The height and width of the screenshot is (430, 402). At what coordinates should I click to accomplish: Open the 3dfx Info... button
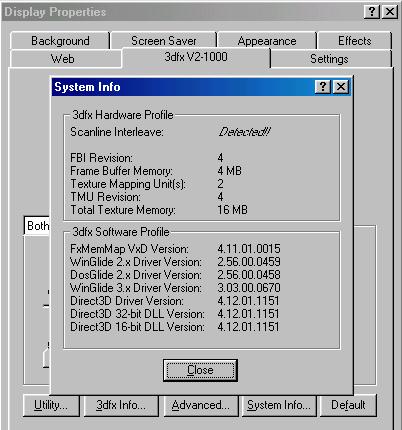pyautogui.click(x=121, y=405)
